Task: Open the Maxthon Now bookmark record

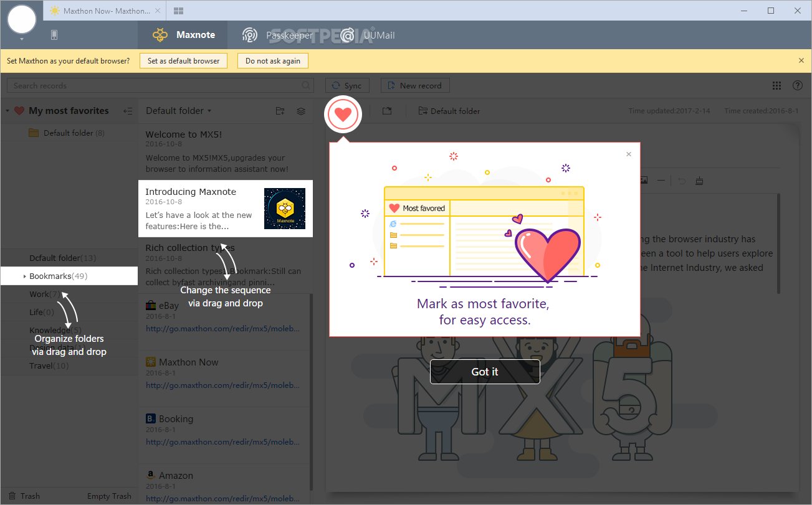Action: pyautogui.click(x=225, y=379)
